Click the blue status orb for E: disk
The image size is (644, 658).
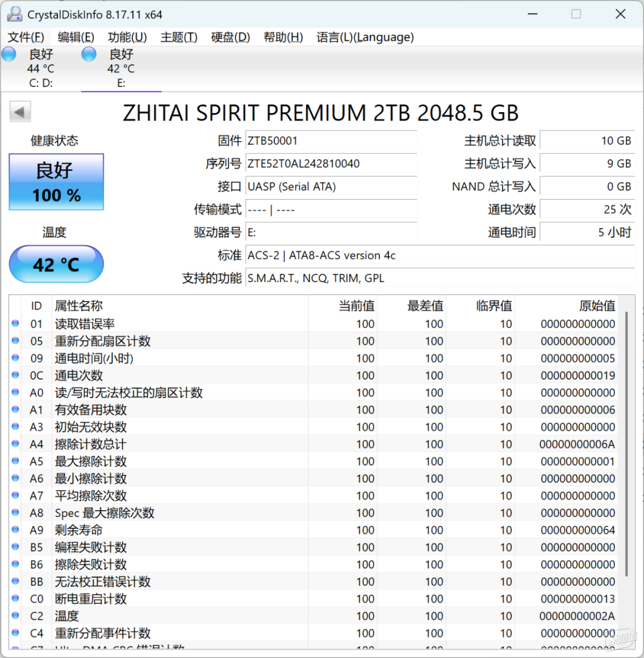coord(89,54)
